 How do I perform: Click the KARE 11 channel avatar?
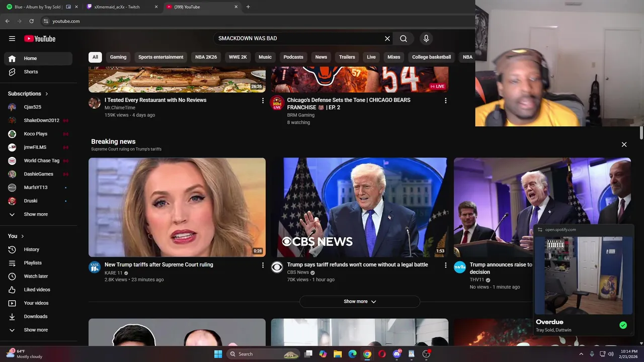[x=95, y=267]
